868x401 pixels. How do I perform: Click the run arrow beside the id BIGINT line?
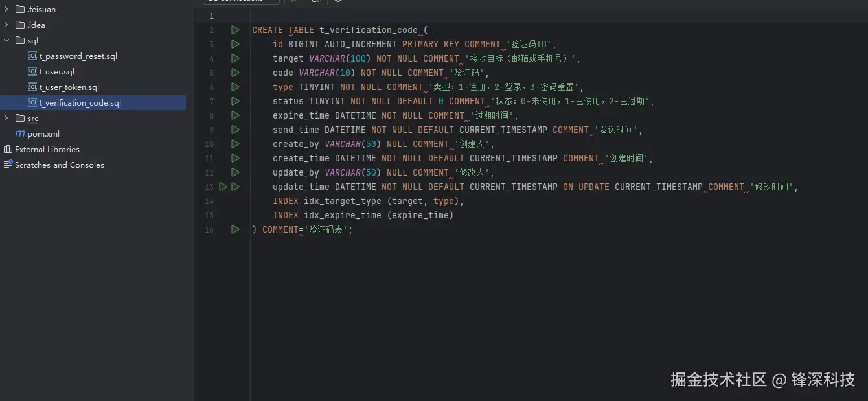click(235, 44)
